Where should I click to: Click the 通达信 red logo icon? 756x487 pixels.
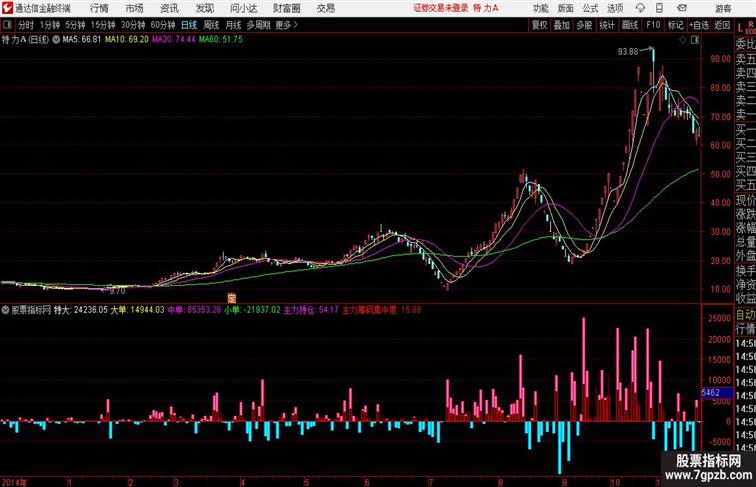point(7,8)
